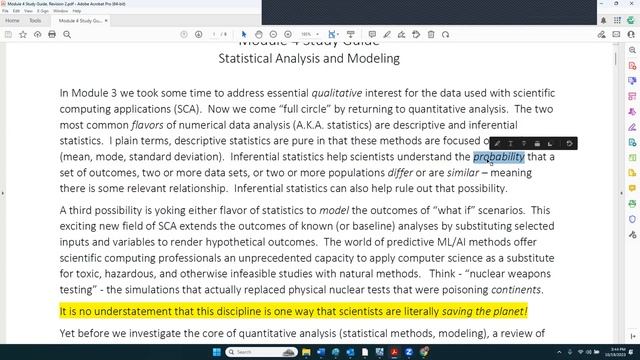Underline selection from the floating toolbar

511,144
